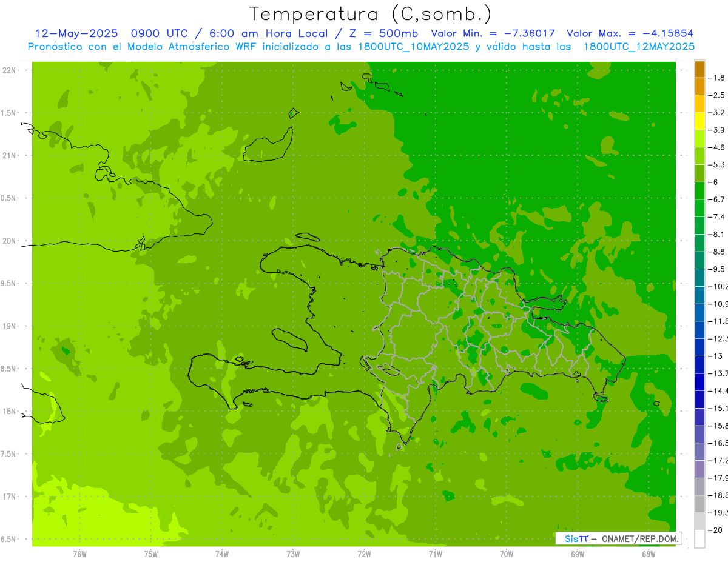Click the -8.1 colorbar value

pos(716,234)
